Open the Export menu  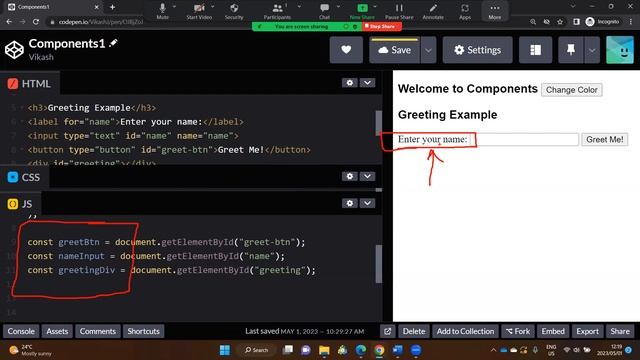tap(587, 331)
